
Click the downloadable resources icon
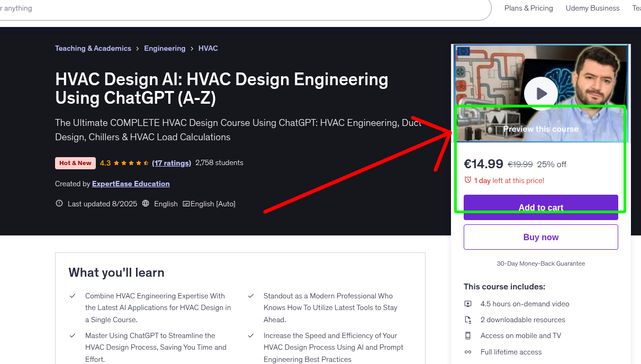pyautogui.click(x=468, y=320)
